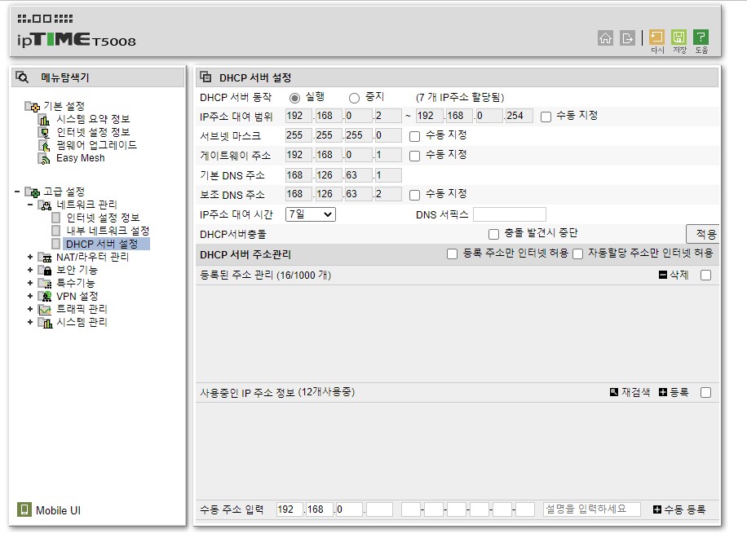Expand the NAT/라우터 관리 tree node
The image size is (747, 560).
(30, 257)
